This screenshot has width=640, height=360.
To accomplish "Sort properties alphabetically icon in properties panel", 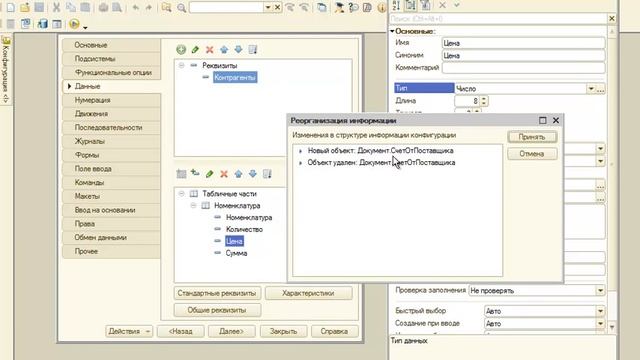I will (396, 5).
